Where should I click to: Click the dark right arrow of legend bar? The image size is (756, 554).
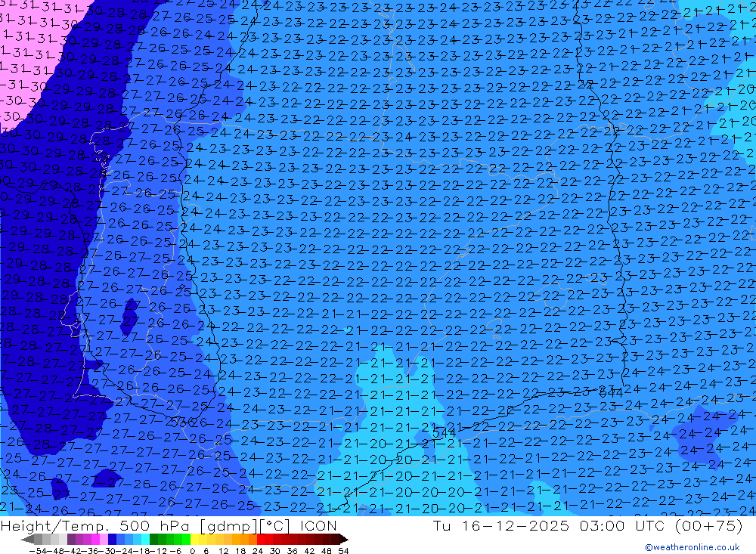tap(344, 540)
